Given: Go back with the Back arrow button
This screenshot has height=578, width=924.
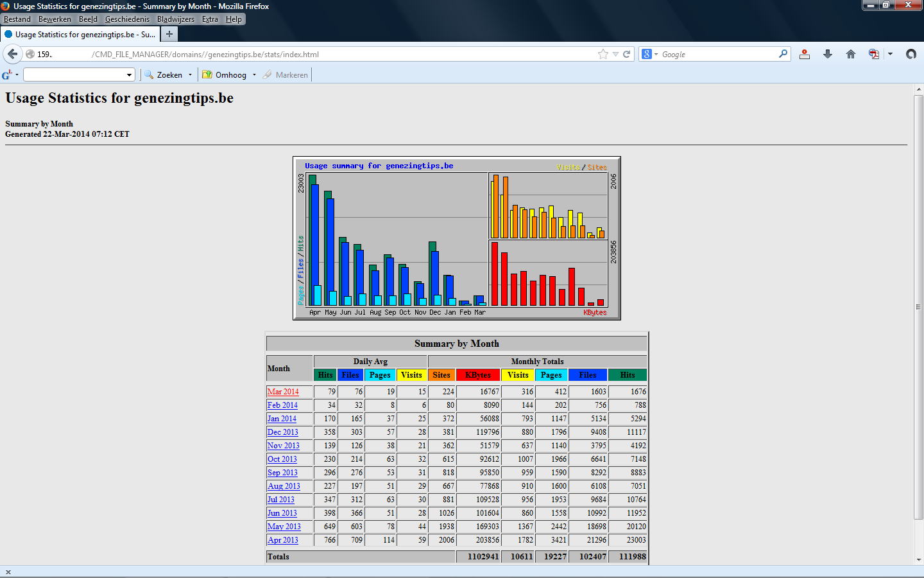Looking at the screenshot, I should [x=12, y=54].
